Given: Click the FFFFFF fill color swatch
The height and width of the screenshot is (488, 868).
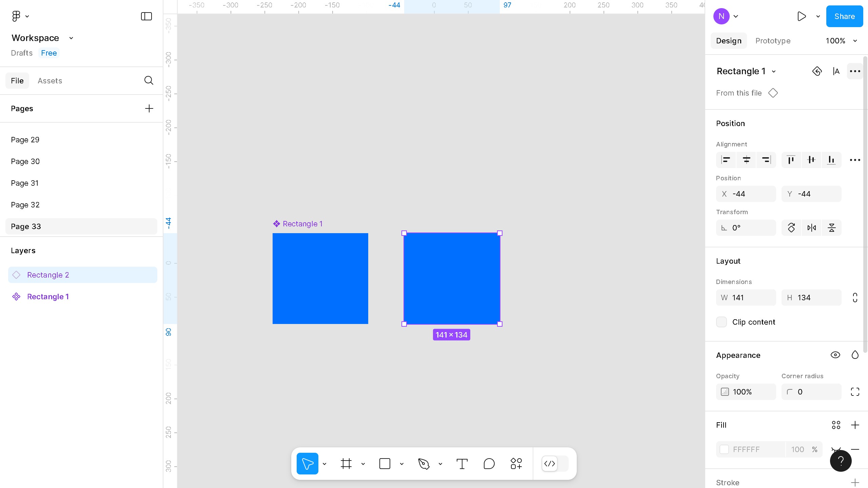Looking at the screenshot, I should coord(724,449).
